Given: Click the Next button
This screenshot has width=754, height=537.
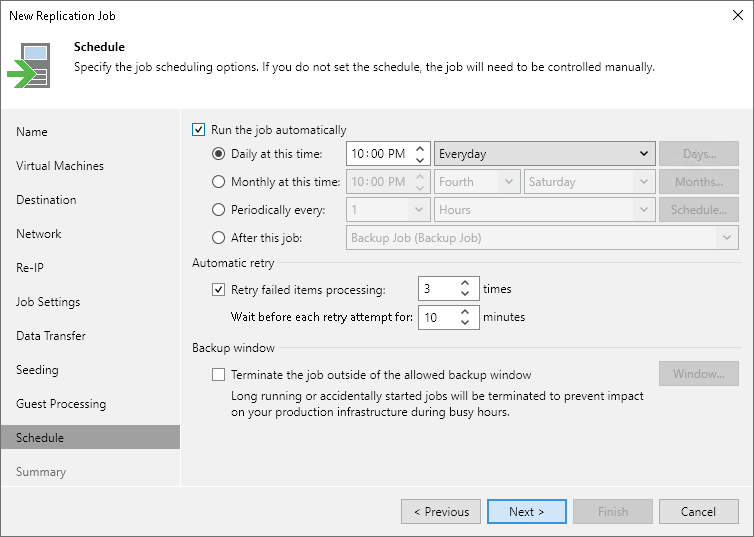Looking at the screenshot, I should coord(526,512).
